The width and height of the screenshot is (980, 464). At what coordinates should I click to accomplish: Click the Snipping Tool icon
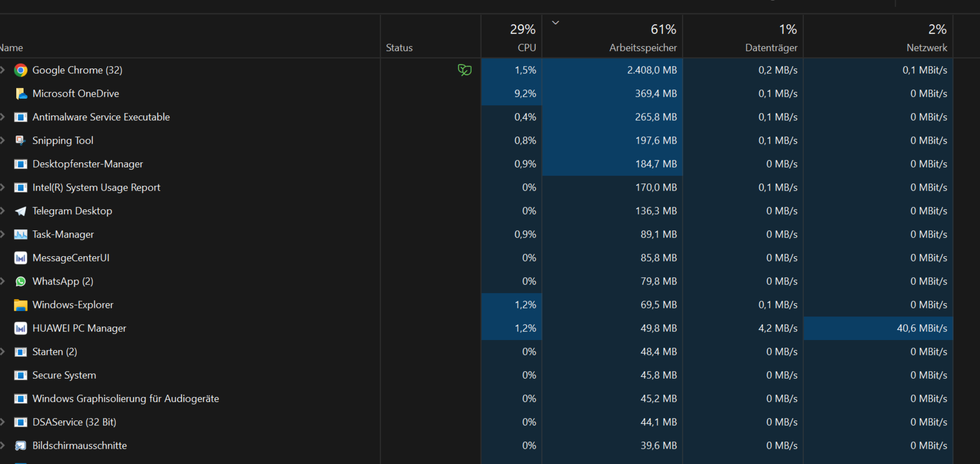21,141
